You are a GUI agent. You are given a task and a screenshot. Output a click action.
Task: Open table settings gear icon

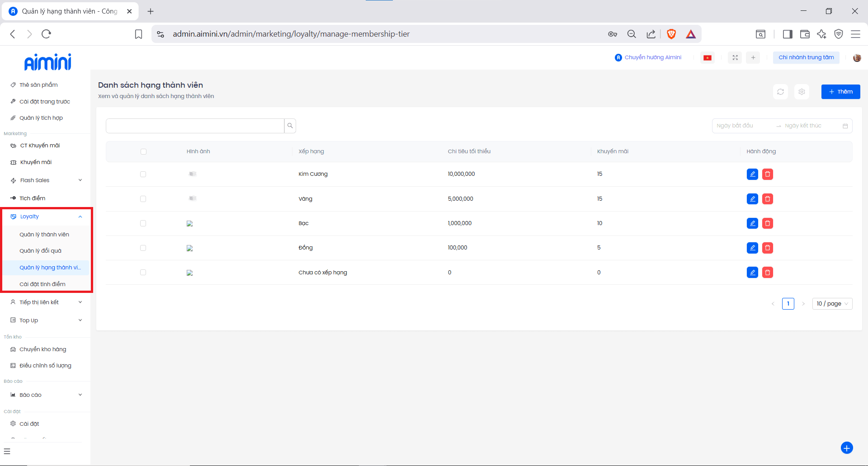[x=802, y=92]
